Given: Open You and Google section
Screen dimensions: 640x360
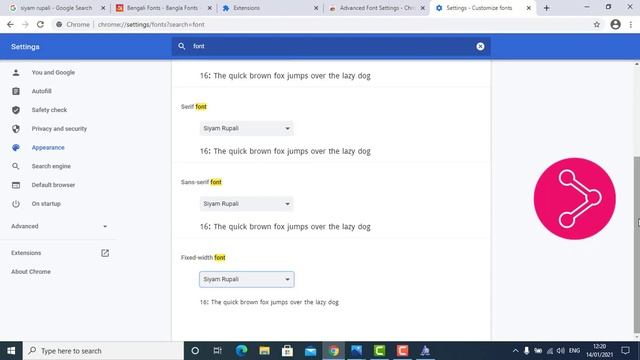Looking at the screenshot, I should point(53,72).
